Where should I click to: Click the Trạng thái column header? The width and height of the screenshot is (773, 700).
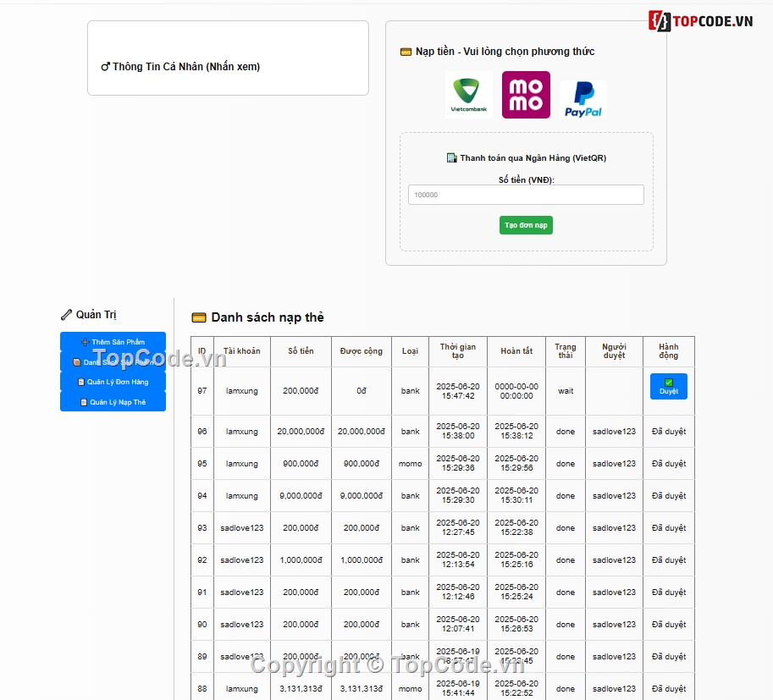pos(566,351)
